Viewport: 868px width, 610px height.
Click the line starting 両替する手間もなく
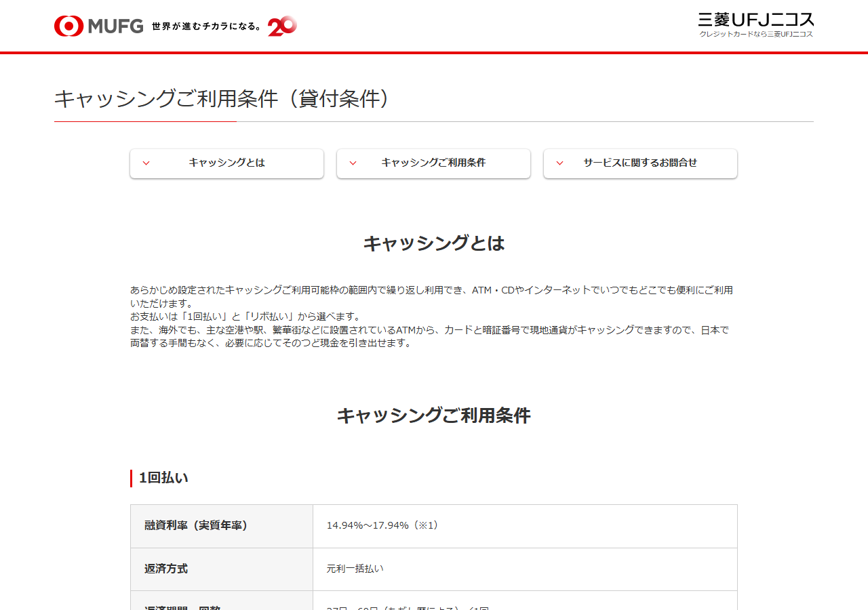point(271,343)
